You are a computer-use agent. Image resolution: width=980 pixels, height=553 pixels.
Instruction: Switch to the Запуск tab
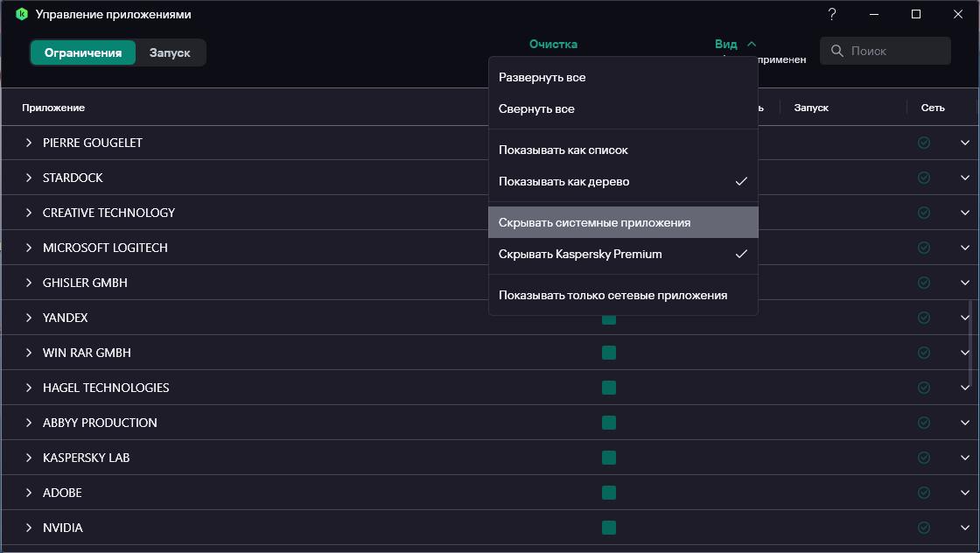coord(170,52)
